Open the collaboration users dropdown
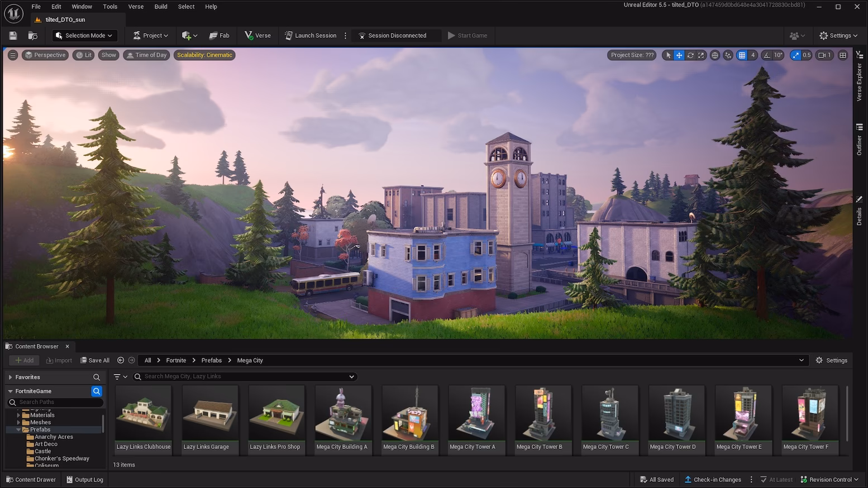 [797, 36]
